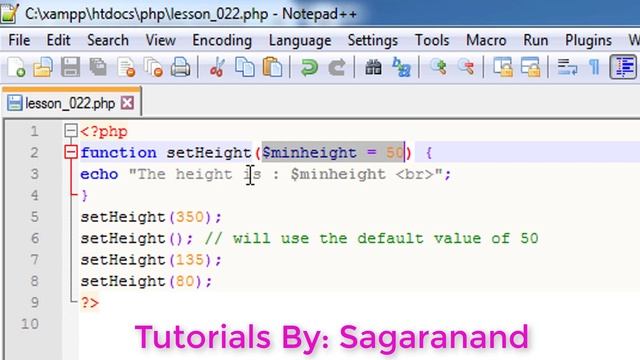Screen dimensions: 640x360
Task: Open the Replace tool icon
Action: [x=401, y=67]
